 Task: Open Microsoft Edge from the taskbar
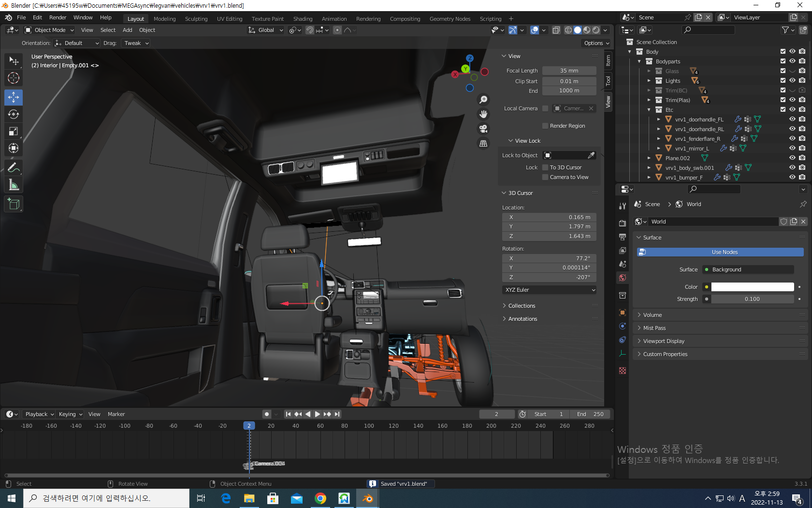[226, 498]
